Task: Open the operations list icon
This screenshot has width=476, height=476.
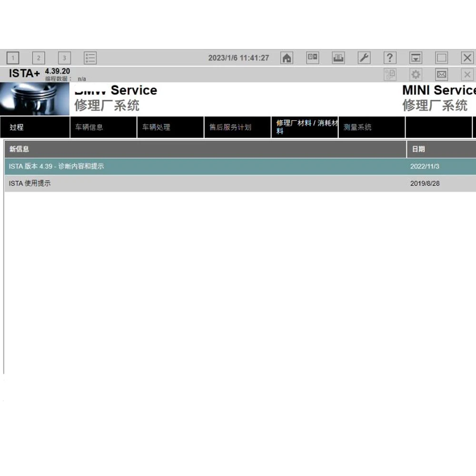Action: click(90, 58)
